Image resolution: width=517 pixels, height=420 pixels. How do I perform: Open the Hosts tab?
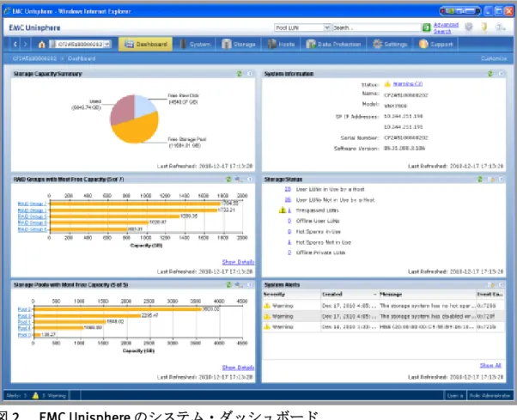point(281,44)
